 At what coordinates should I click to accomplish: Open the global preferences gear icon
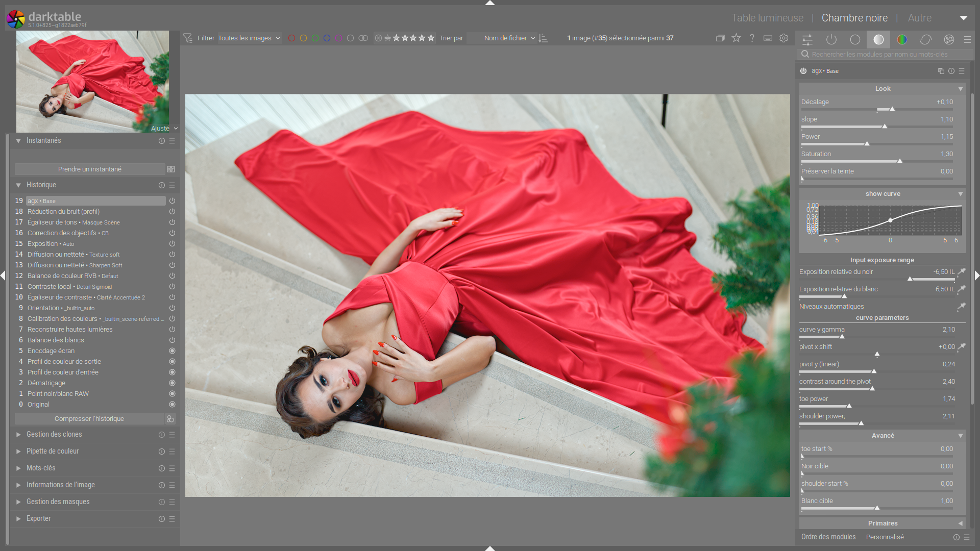(783, 38)
